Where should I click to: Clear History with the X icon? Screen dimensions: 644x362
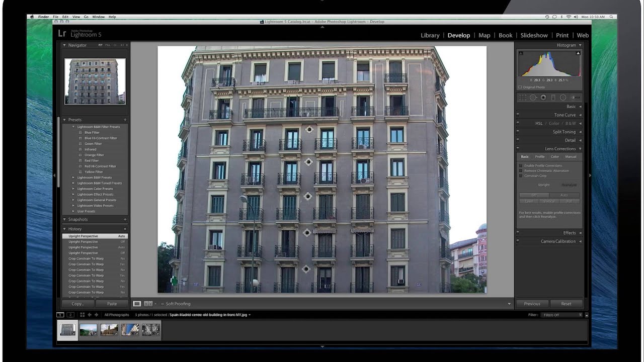[x=125, y=229]
